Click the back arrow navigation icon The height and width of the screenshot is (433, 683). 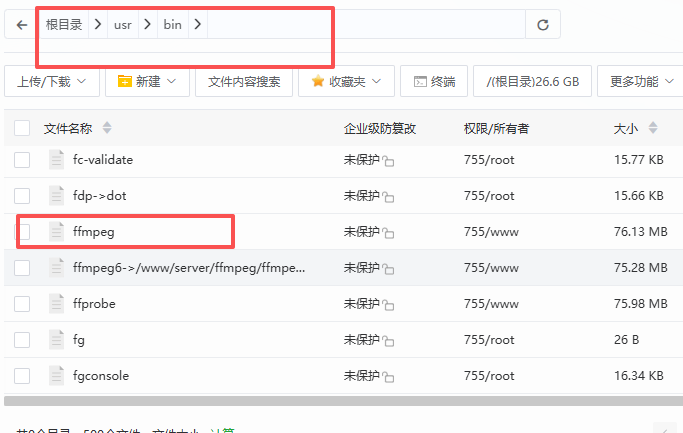point(22,25)
